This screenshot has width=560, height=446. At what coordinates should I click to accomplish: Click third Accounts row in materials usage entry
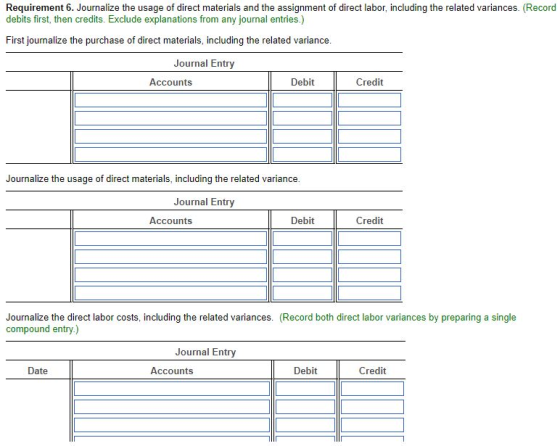pyautogui.click(x=171, y=275)
